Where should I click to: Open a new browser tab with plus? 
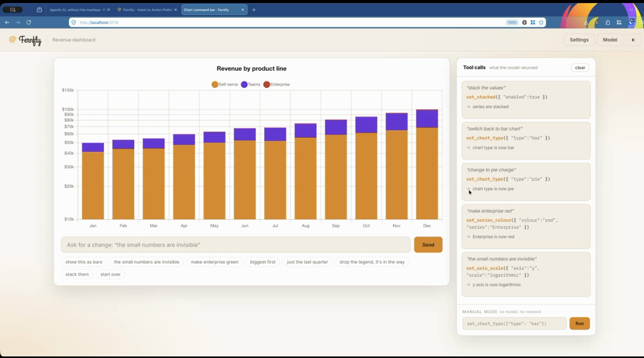coord(254,10)
